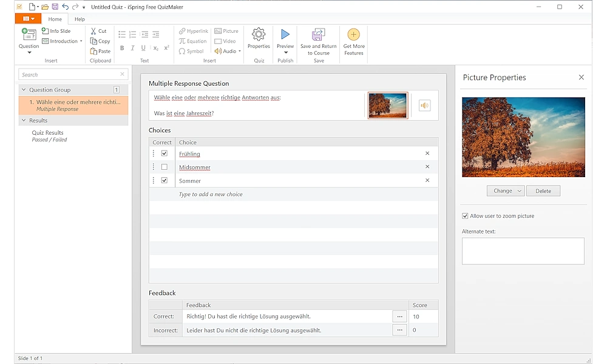
Task: Insert a Hyperlink
Action: pyautogui.click(x=194, y=31)
